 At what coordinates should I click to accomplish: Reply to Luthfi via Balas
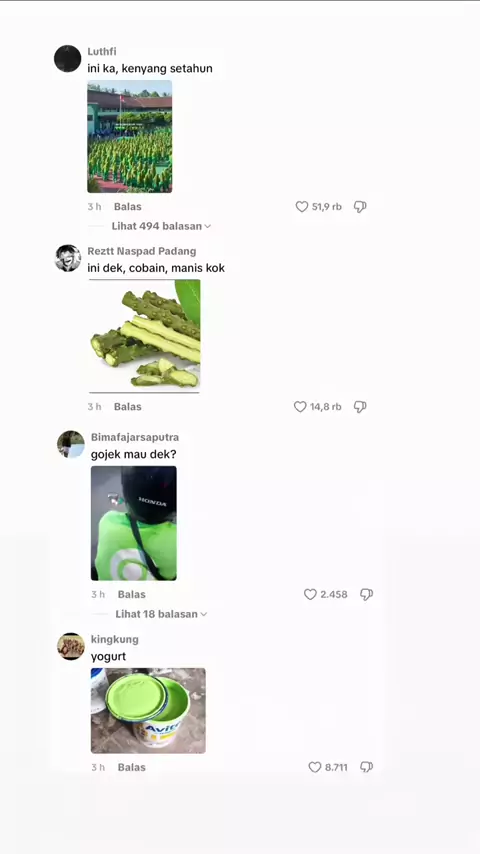click(127, 206)
